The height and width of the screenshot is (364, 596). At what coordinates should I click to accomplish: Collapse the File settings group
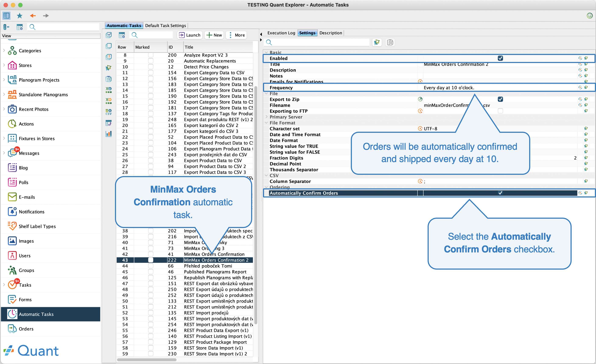[x=266, y=93]
